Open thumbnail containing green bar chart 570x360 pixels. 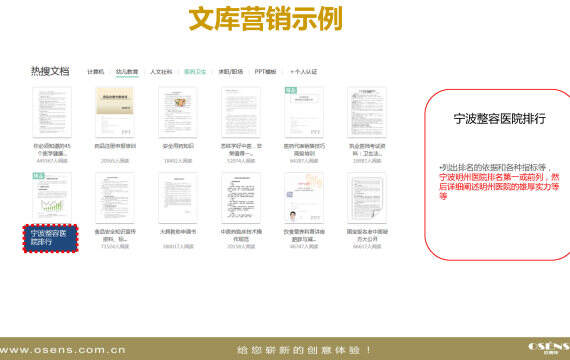click(52, 197)
